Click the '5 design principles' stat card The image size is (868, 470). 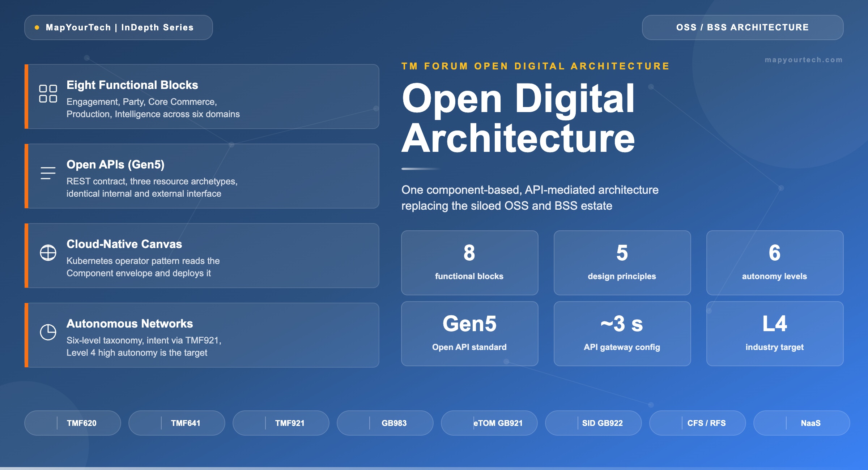point(622,263)
